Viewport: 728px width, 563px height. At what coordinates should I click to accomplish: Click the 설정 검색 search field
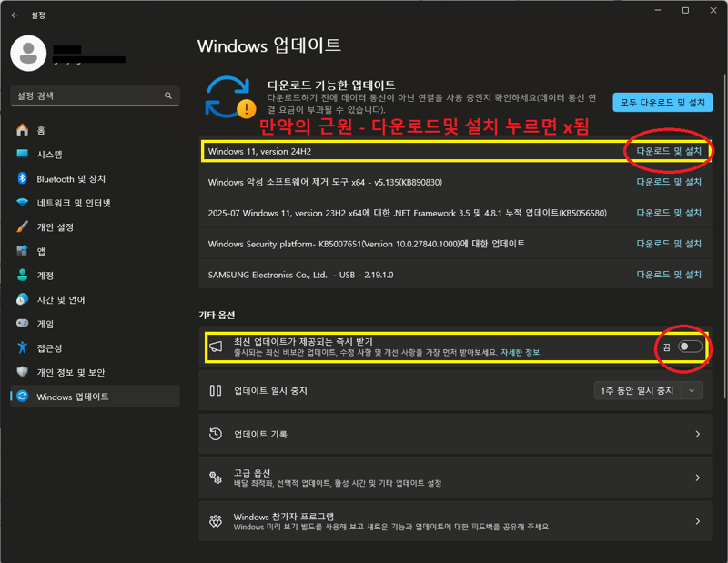coord(95,96)
